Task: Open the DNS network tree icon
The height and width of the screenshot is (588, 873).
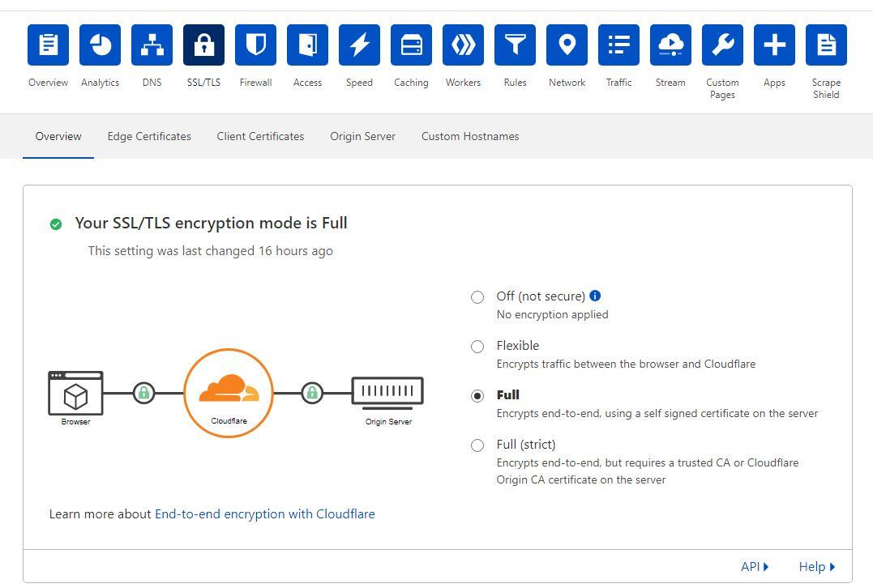Action: point(152,45)
